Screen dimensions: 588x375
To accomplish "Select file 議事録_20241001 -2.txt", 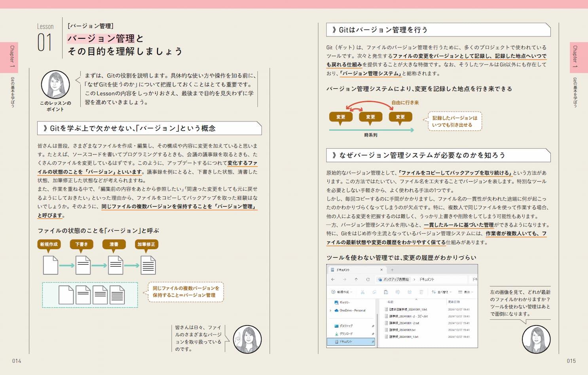I will tap(402, 323).
